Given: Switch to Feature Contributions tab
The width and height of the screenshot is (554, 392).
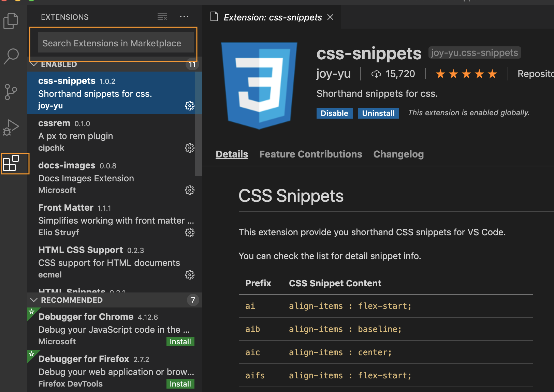Looking at the screenshot, I should tap(310, 154).
